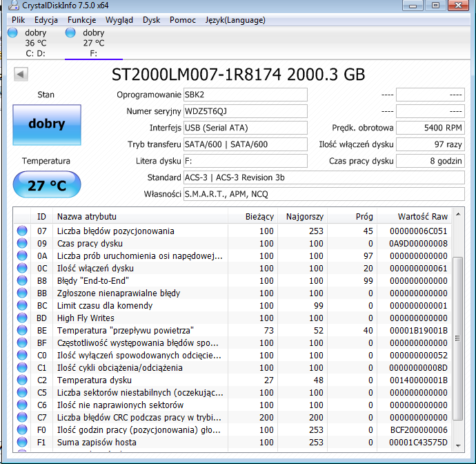
Task: Click the Wartość Raw column header
Action: coord(415,217)
